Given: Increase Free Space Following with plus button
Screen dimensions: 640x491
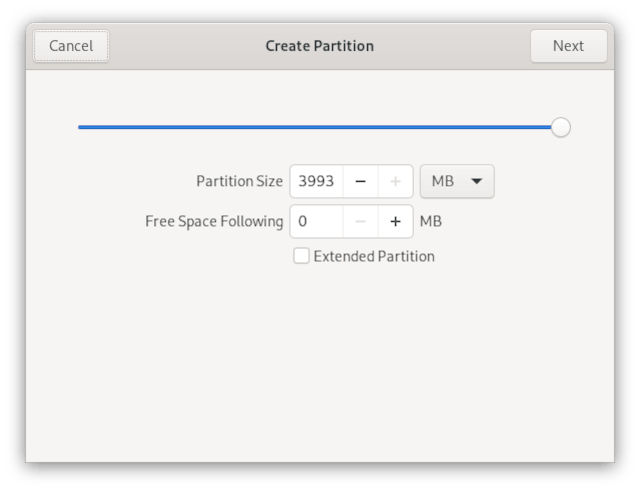Looking at the screenshot, I should point(395,221).
